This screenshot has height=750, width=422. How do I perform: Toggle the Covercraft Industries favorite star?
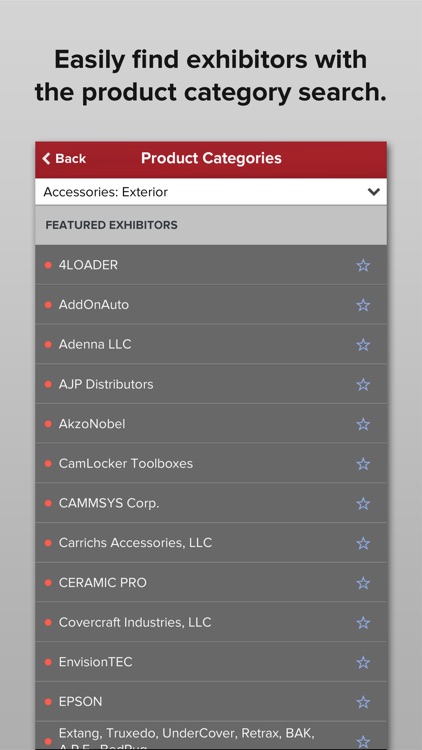tap(363, 623)
